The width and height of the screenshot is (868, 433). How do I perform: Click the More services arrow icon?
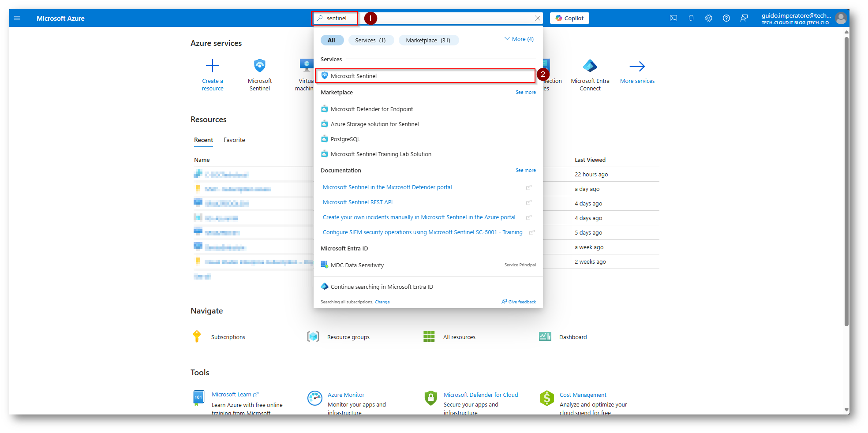click(x=637, y=66)
